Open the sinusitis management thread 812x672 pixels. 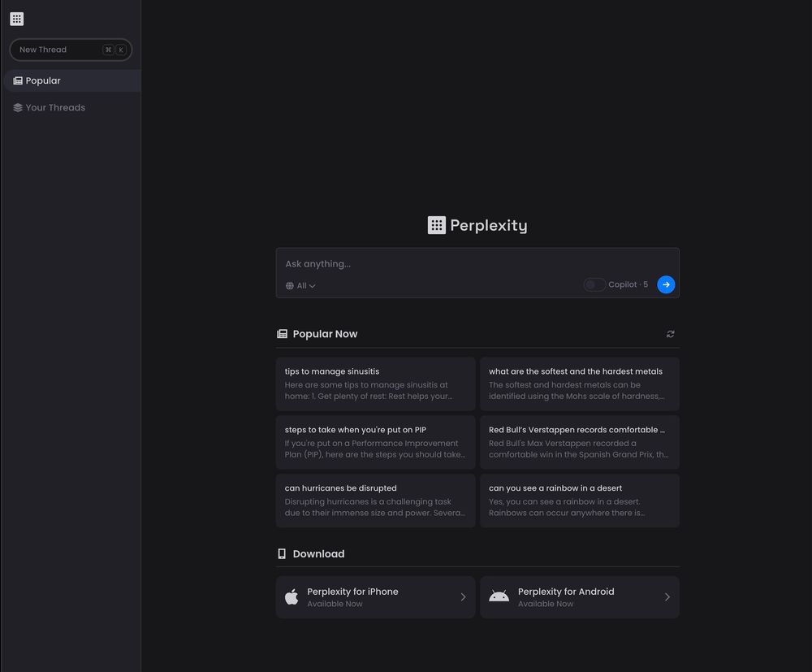click(375, 383)
